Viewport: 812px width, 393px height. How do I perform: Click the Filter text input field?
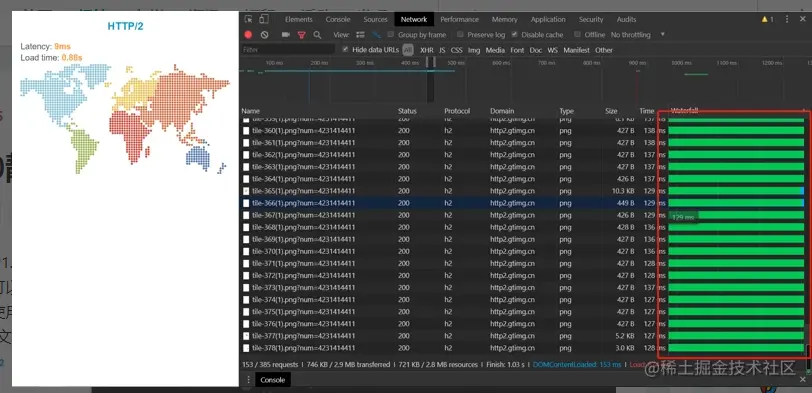pos(288,50)
